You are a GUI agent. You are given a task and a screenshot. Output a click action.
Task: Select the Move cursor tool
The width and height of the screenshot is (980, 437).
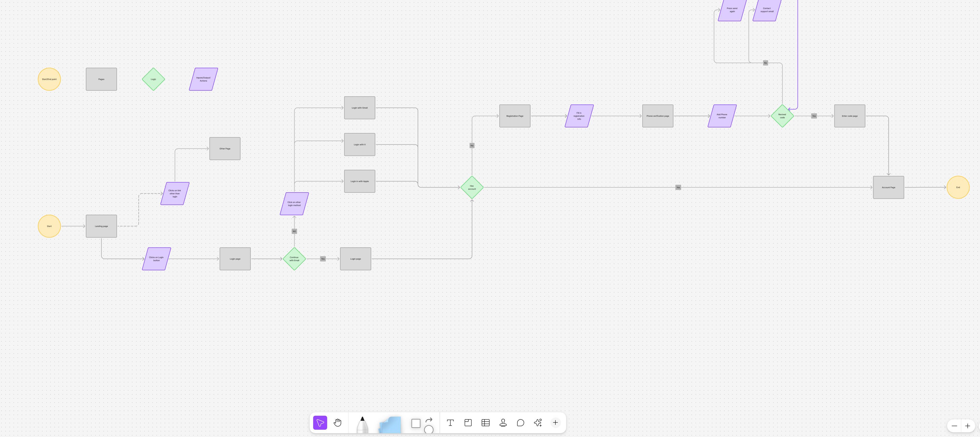click(x=320, y=422)
